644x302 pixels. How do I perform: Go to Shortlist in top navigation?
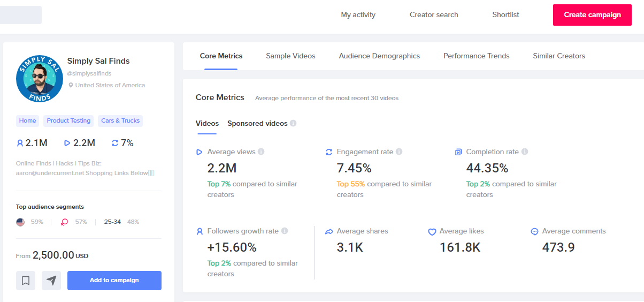505,15
